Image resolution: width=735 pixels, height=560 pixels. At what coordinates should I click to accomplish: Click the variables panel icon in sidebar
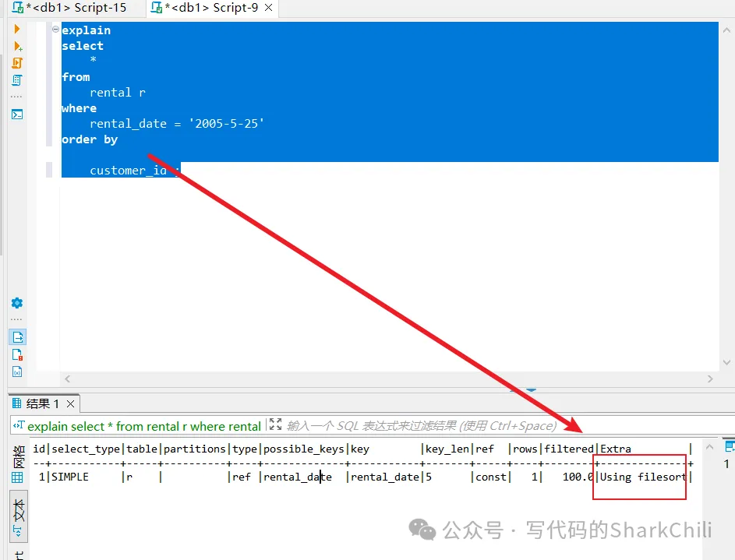pyautogui.click(x=17, y=372)
